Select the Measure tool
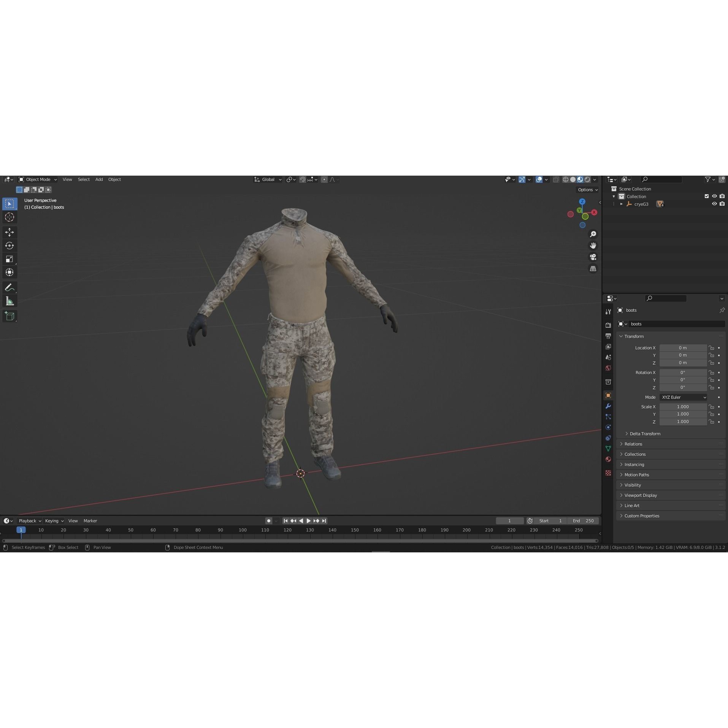The height and width of the screenshot is (728, 728). click(10, 301)
